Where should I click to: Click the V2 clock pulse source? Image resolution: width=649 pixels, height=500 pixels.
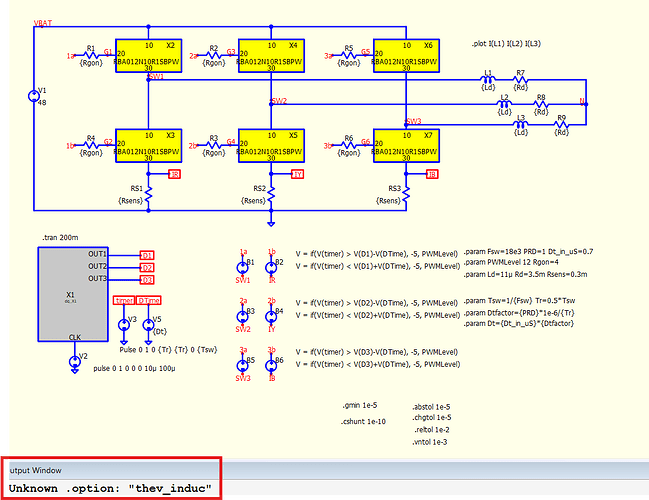point(75,361)
